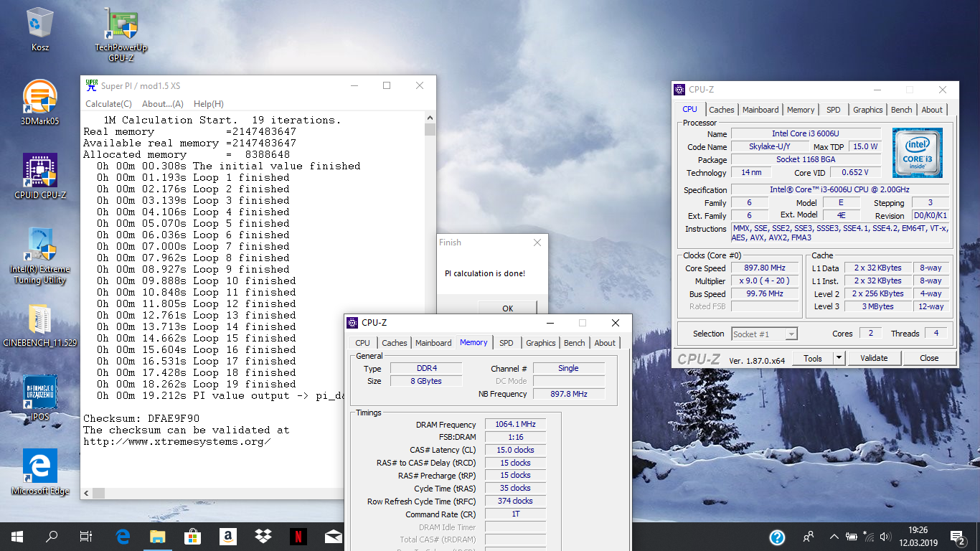980x551 pixels.
Task: Click the Tools button in CPU-Z
Action: coord(813,358)
